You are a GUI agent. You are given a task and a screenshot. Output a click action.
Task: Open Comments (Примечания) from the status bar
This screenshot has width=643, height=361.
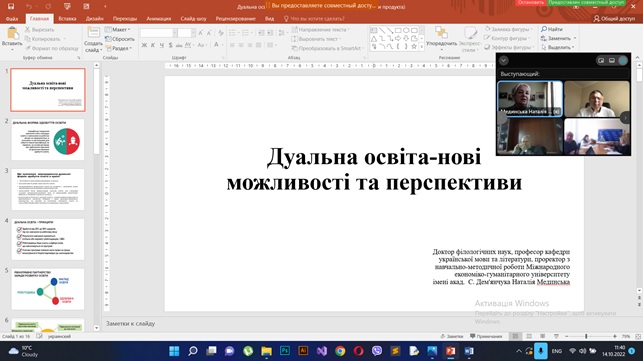486,336
